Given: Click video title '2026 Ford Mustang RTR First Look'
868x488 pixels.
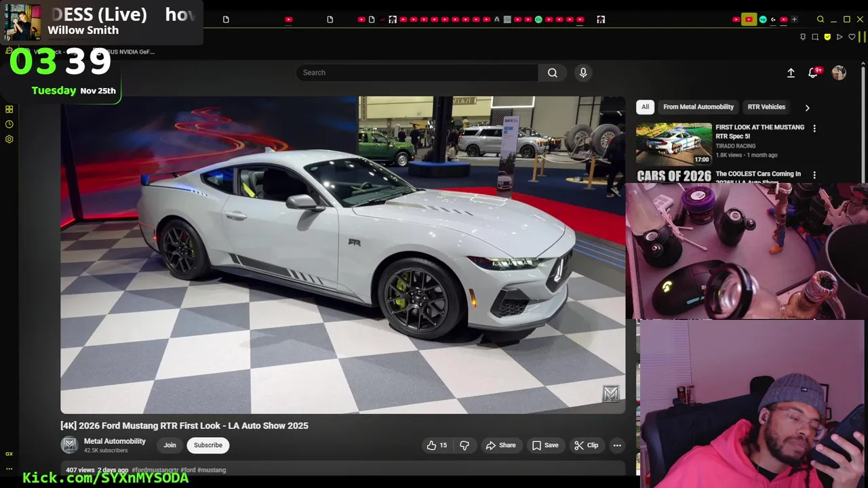Looking at the screenshot, I should [x=184, y=426].
